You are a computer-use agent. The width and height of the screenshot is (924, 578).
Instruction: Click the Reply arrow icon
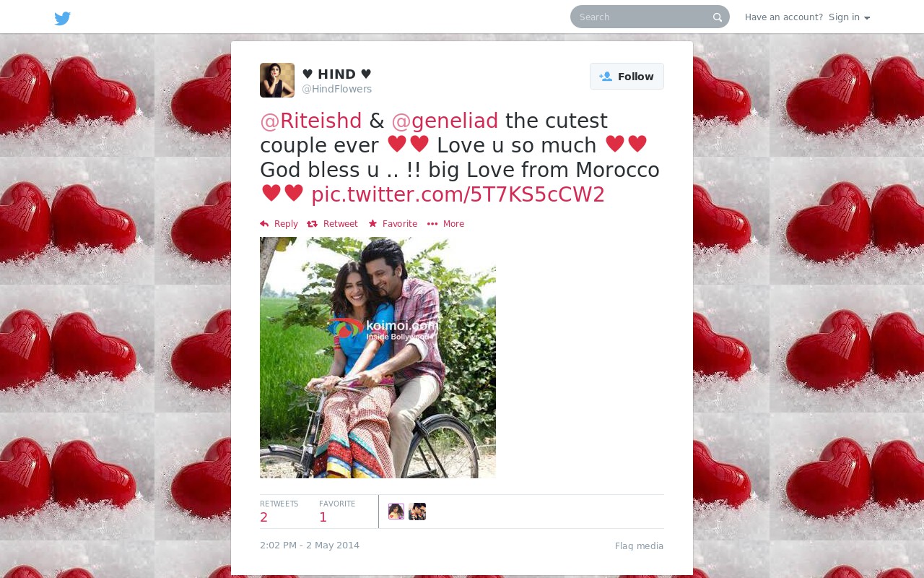click(264, 224)
